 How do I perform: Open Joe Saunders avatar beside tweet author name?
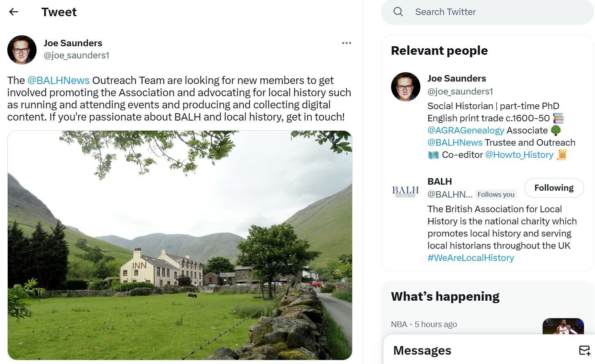[22, 50]
